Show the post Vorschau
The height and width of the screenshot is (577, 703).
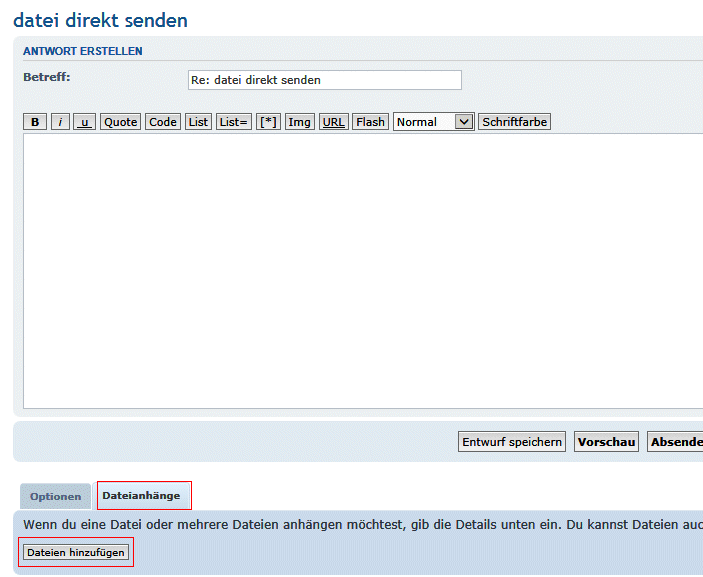click(x=606, y=442)
